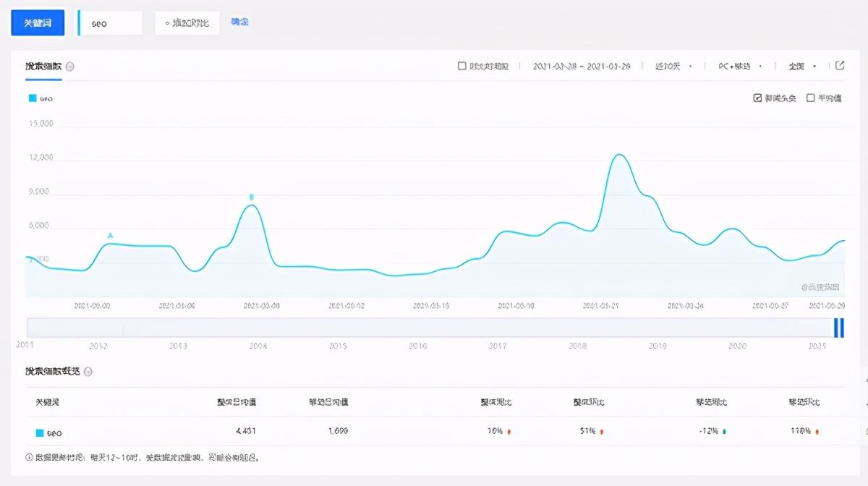Expand the 近30天 time span dropdown

[673, 66]
